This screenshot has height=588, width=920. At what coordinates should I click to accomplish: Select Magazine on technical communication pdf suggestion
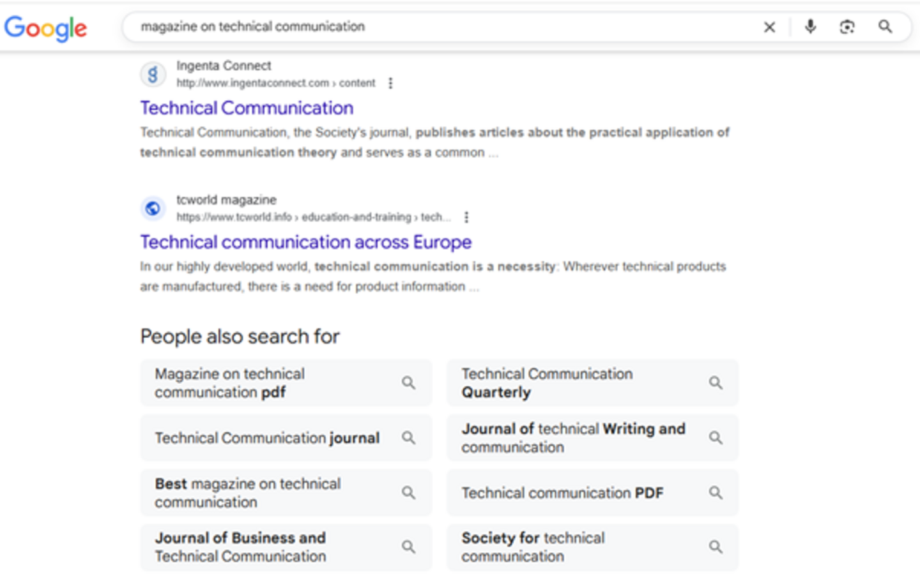286,383
